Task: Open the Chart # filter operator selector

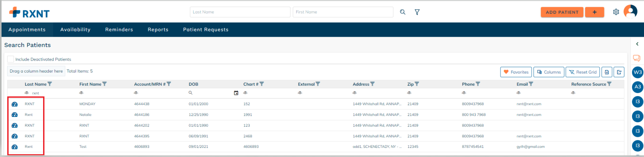Action: pos(245,93)
